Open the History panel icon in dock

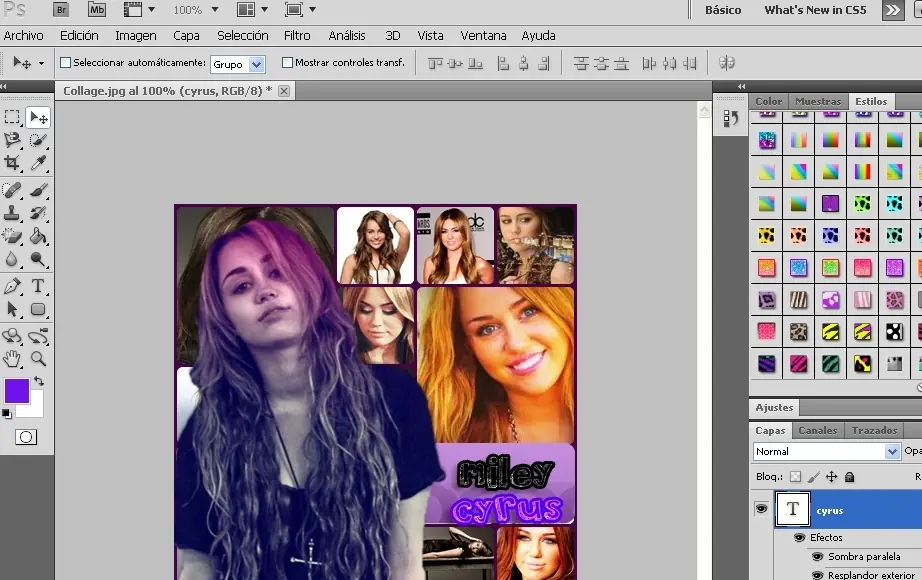pos(730,118)
